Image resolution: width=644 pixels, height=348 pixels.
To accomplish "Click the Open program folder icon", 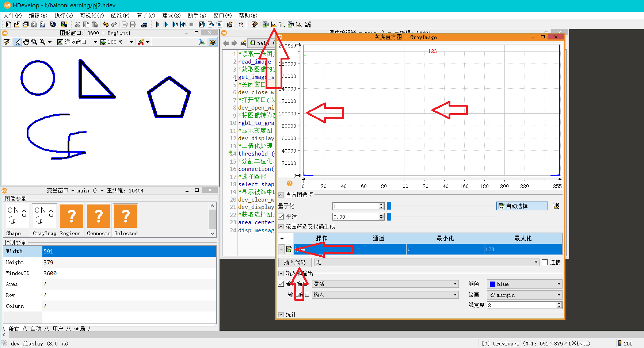I will pos(17,24).
